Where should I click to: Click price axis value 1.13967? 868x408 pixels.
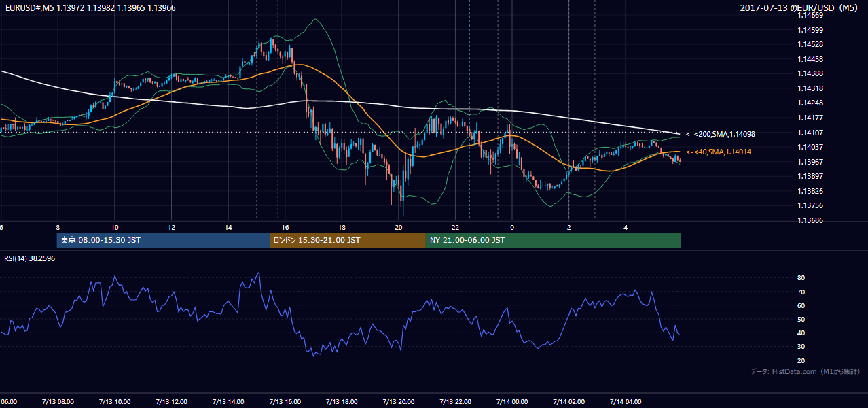point(810,162)
